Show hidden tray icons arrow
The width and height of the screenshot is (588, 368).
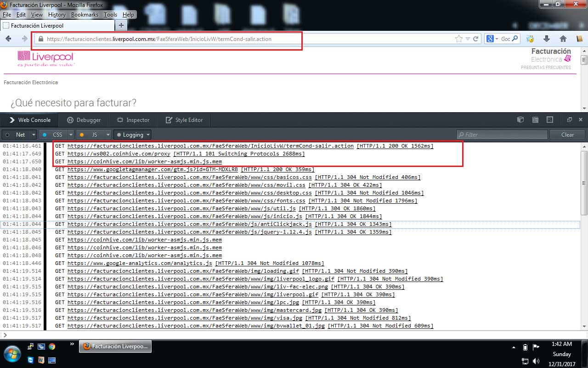514,347
